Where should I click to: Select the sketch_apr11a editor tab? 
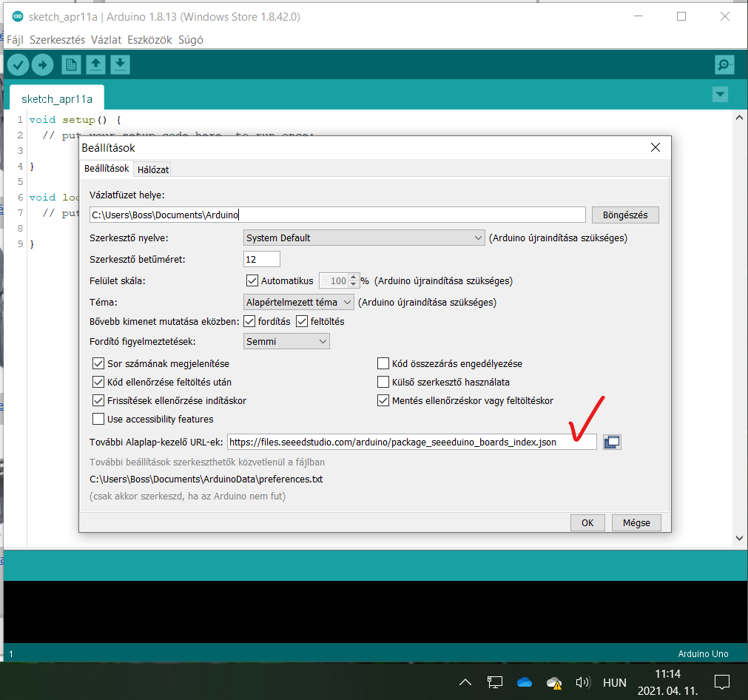57,98
